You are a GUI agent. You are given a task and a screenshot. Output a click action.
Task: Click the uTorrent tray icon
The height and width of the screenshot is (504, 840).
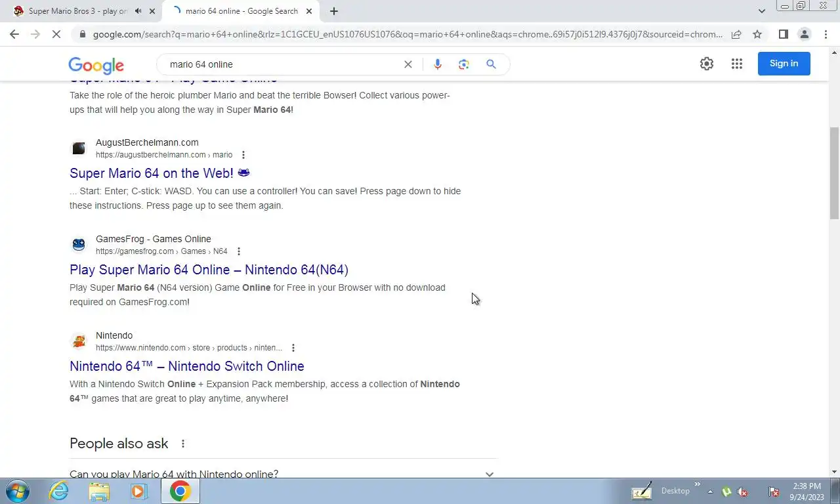[x=726, y=492]
